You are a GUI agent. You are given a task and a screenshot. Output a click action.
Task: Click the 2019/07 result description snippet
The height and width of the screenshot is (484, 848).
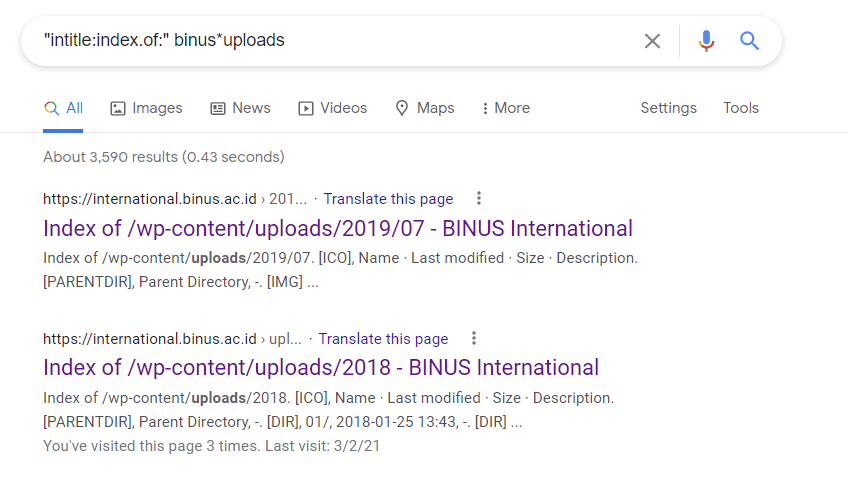(x=341, y=270)
